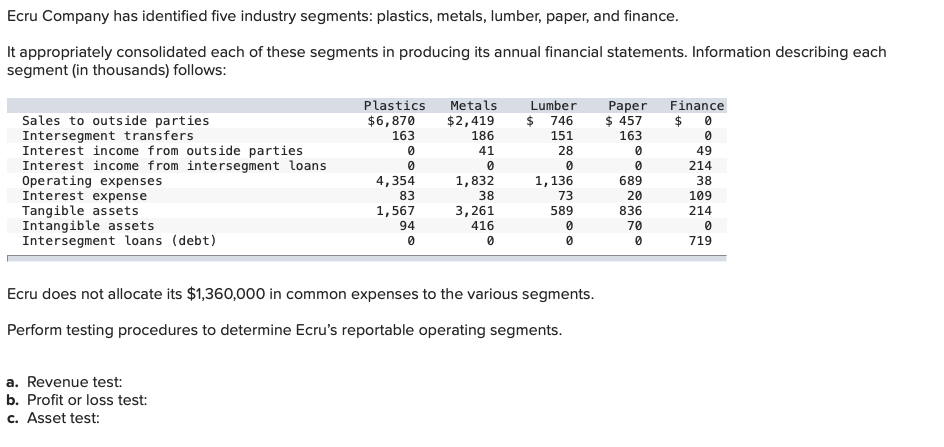Select 'Intersegment loans (debt)' row label
The height and width of the screenshot is (447, 944).
[x=119, y=241]
